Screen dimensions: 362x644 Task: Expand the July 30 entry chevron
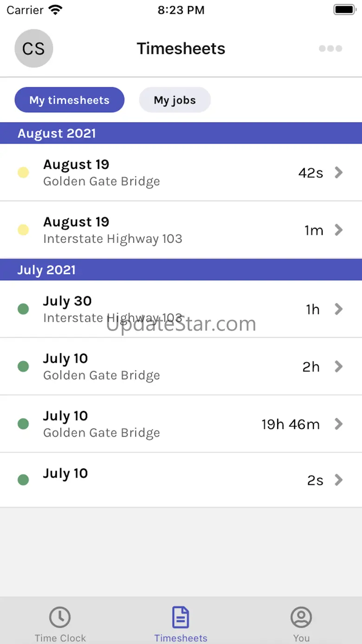[x=339, y=309]
